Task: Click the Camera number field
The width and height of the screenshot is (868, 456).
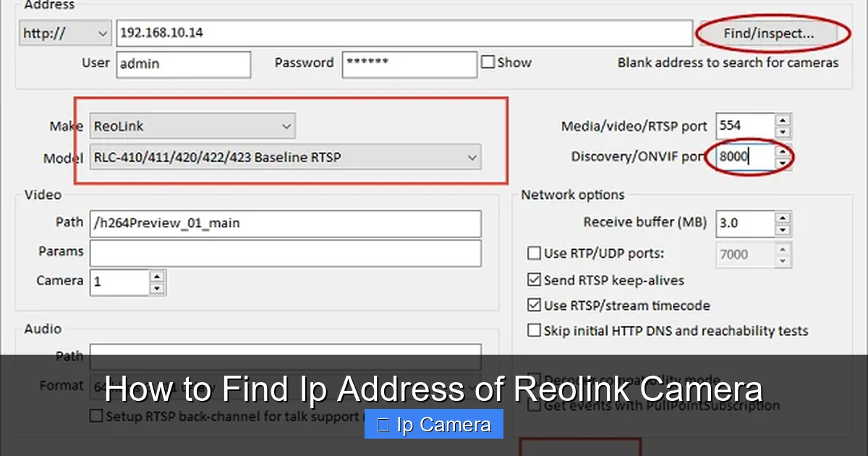Action: pyautogui.click(x=119, y=282)
